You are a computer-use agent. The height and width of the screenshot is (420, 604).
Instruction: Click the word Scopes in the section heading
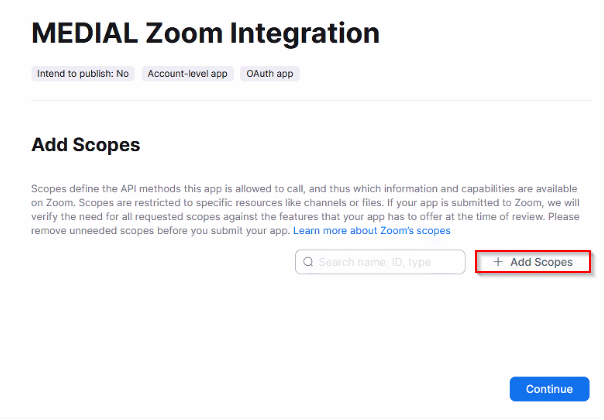[107, 145]
